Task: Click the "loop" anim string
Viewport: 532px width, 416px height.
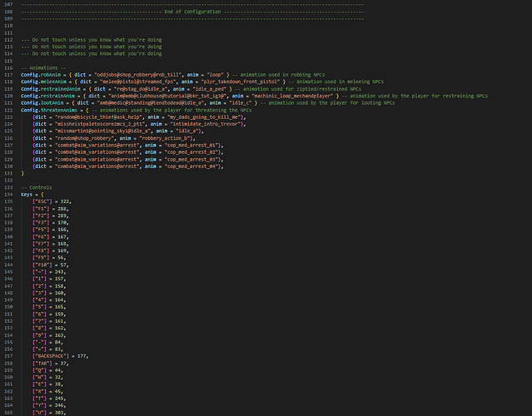Action: (215, 75)
